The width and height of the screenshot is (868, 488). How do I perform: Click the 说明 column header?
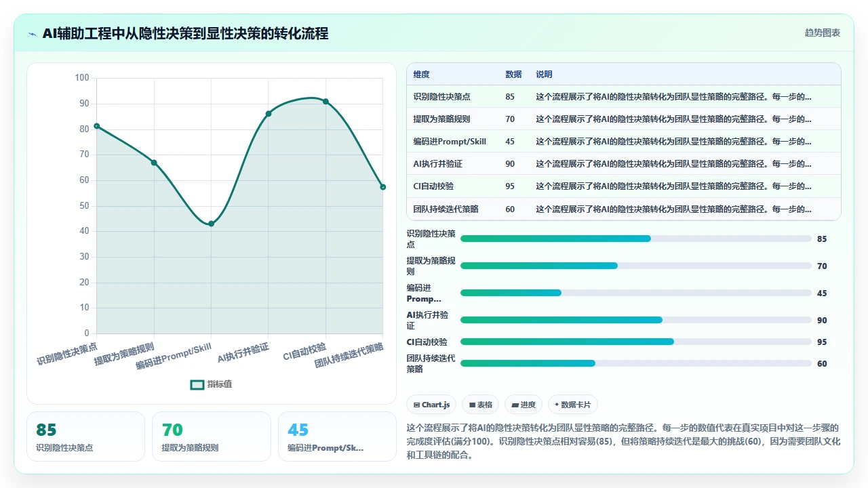pos(544,75)
